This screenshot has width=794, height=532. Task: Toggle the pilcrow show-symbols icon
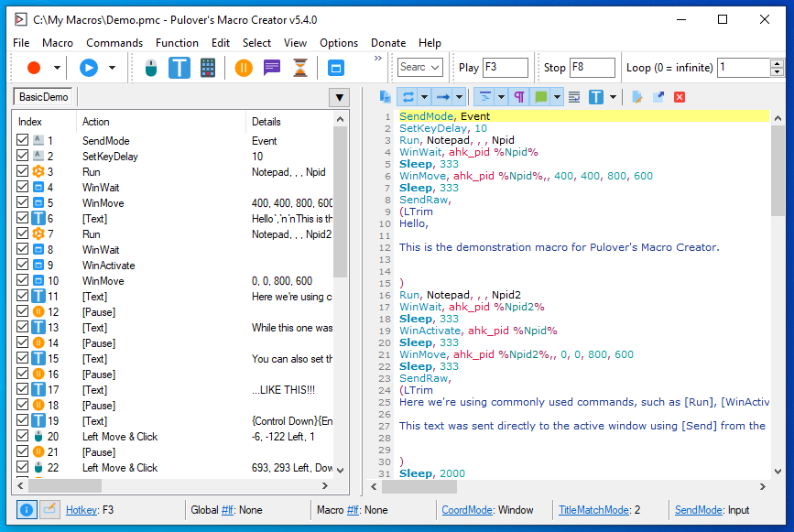pyautogui.click(x=519, y=97)
